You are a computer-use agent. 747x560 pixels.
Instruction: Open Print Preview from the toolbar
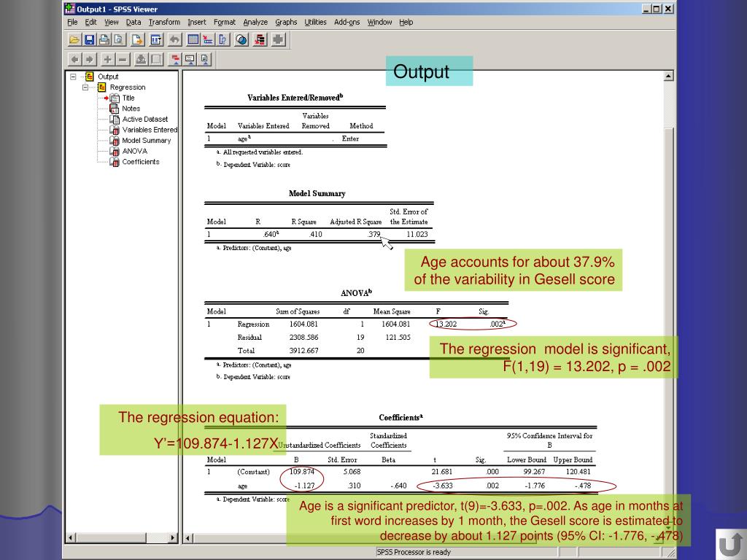tap(119, 39)
